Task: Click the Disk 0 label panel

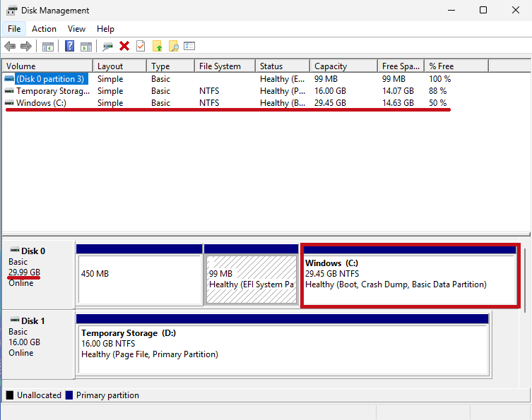Action: click(x=38, y=275)
